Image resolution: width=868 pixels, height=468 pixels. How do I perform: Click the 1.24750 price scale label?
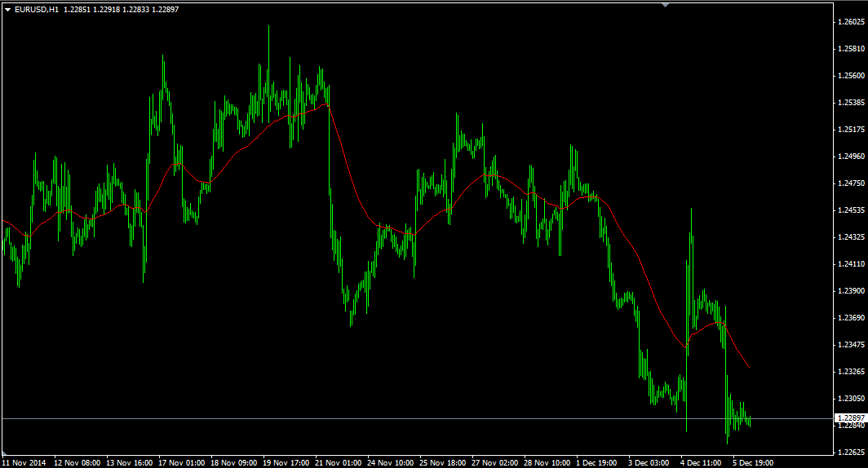(852, 183)
